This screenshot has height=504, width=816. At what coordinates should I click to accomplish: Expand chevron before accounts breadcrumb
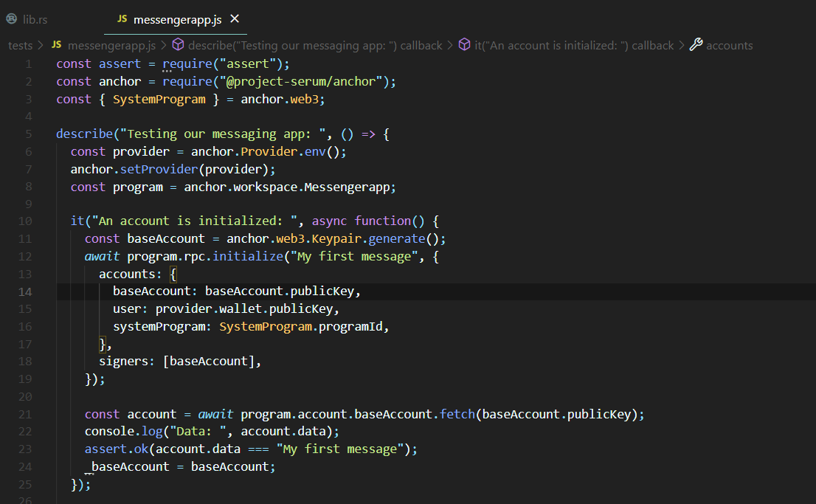(x=681, y=46)
